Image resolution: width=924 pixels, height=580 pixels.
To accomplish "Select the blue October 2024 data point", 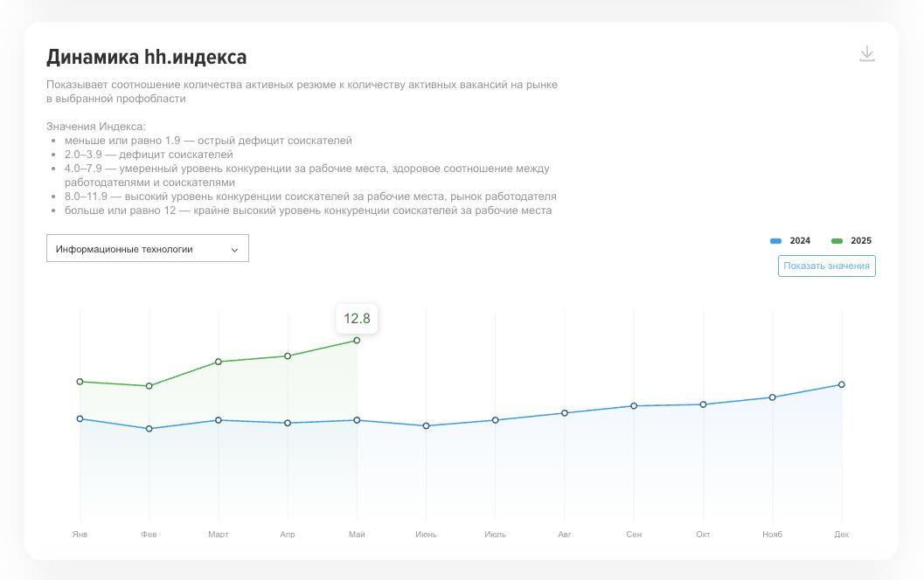I will 703,404.
